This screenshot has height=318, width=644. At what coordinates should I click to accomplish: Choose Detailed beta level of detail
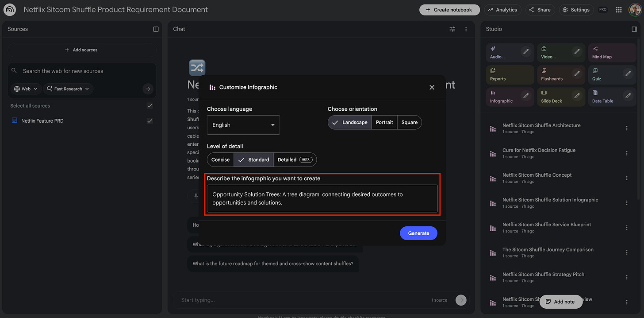pos(295,159)
